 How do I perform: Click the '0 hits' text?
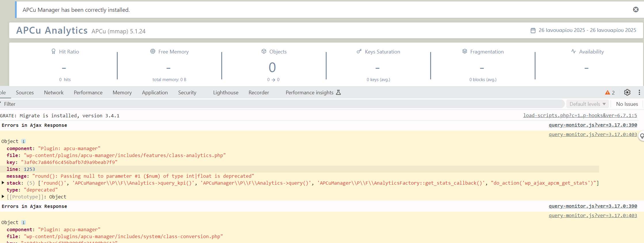[x=65, y=80]
